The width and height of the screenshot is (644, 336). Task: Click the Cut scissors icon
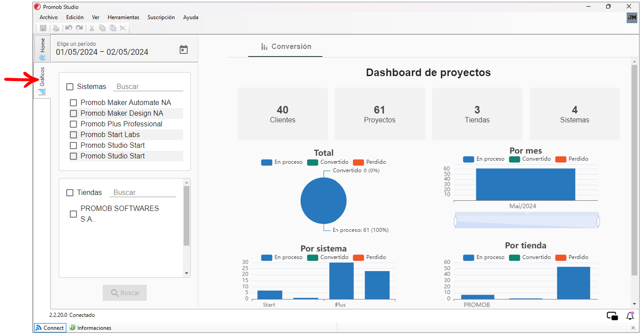tap(92, 28)
